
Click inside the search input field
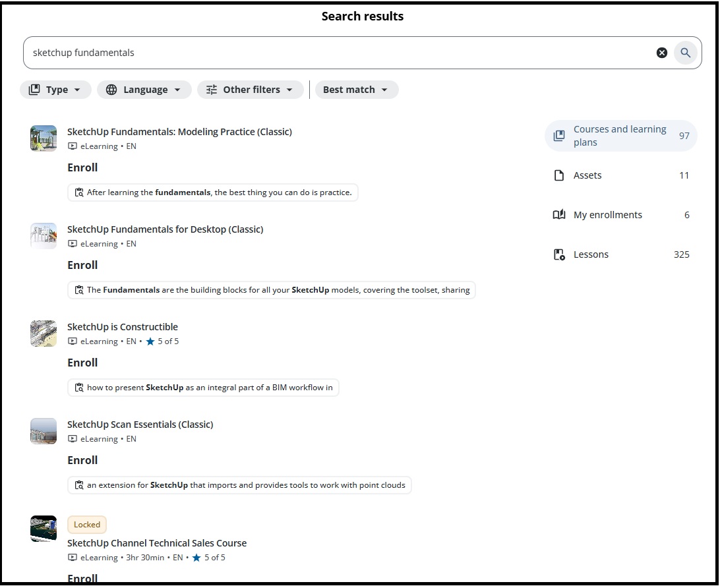330,53
